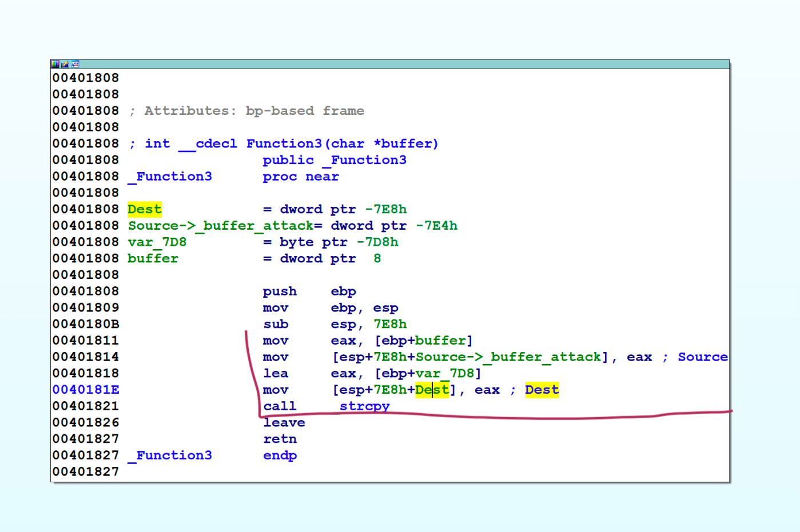Click _Function3 on the endp line
The width and height of the screenshot is (800, 532).
tap(170, 455)
